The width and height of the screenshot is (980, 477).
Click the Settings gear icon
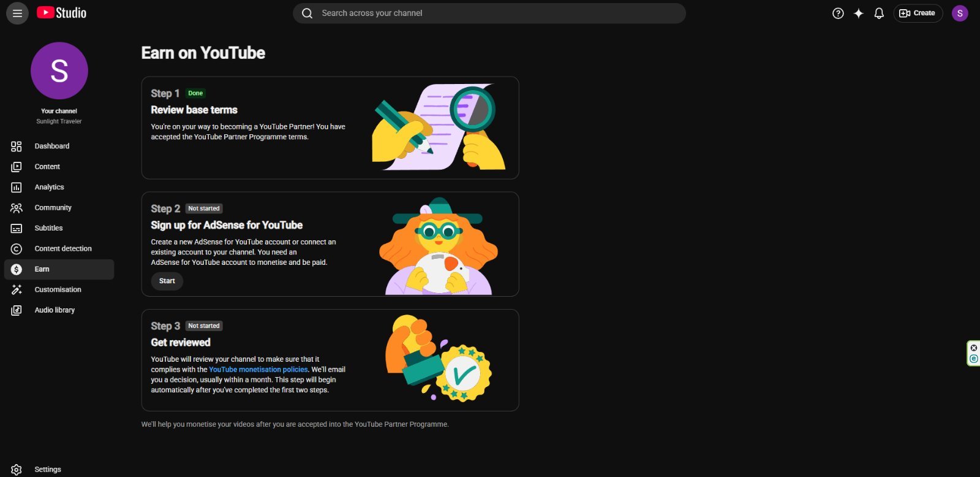tap(17, 470)
